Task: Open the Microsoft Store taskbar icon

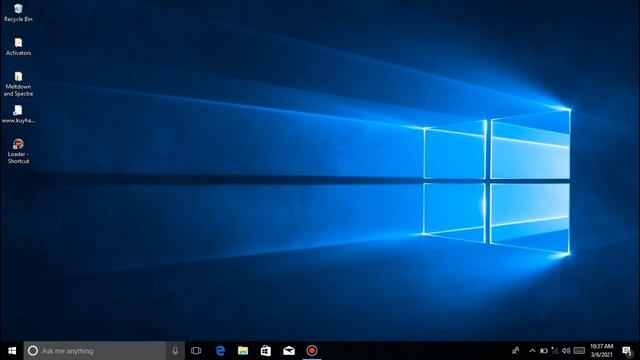Action: tap(266, 351)
